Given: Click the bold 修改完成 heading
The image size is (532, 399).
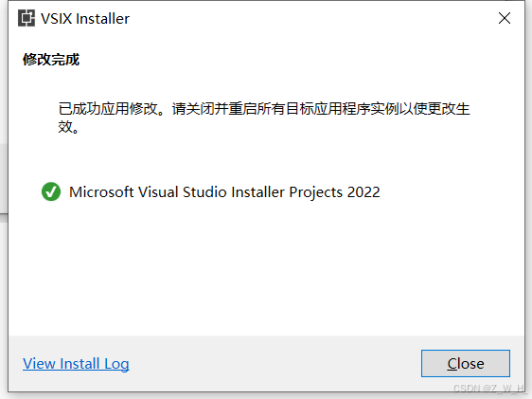Looking at the screenshot, I should pyautogui.click(x=51, y=60).
